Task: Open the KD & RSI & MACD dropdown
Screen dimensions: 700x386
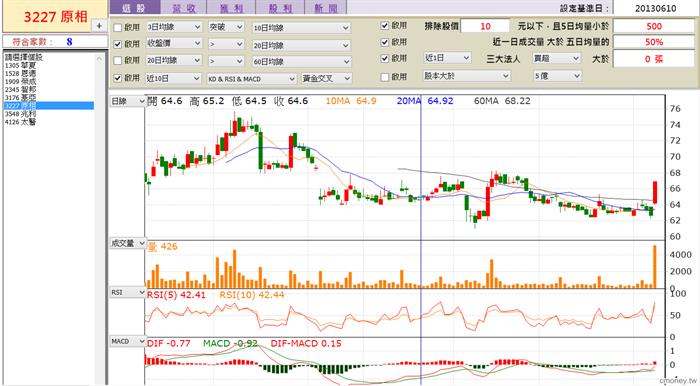Action: tap(251, 79)
